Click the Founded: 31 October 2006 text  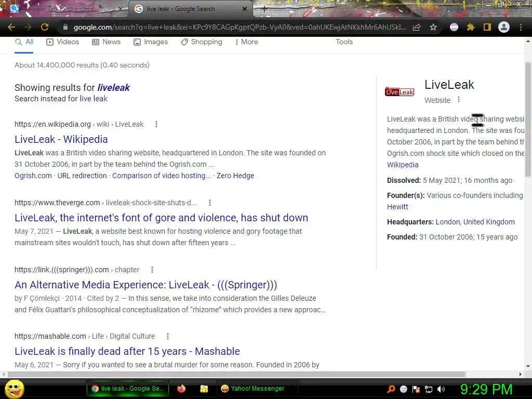pyautogui.click(x=453, y=237)
